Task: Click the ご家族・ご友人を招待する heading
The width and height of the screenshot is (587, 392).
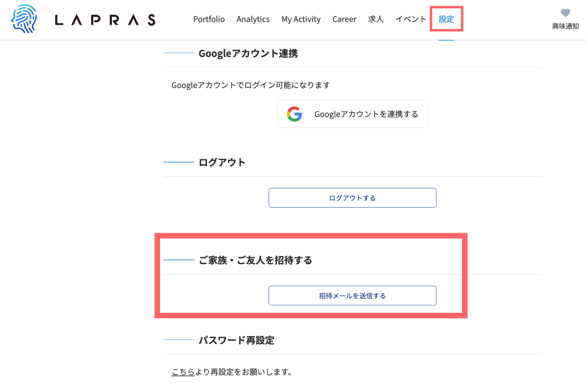Action: [x=255, y=260]
